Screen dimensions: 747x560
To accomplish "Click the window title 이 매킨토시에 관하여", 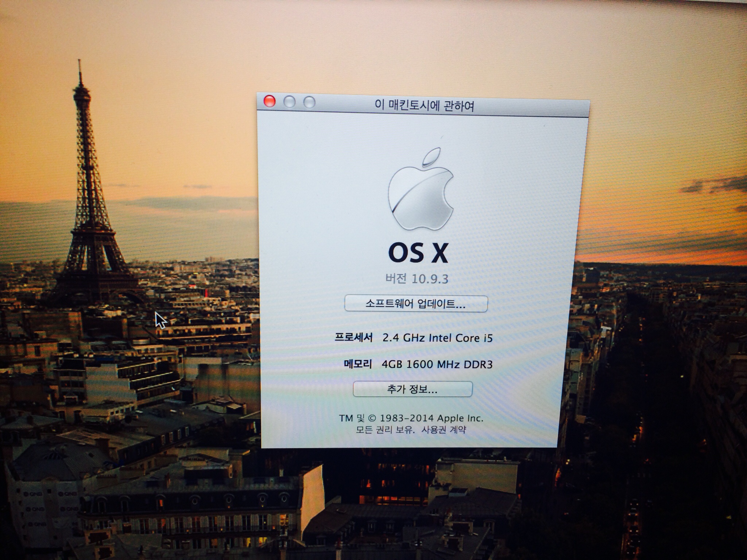I will (424, 106).
